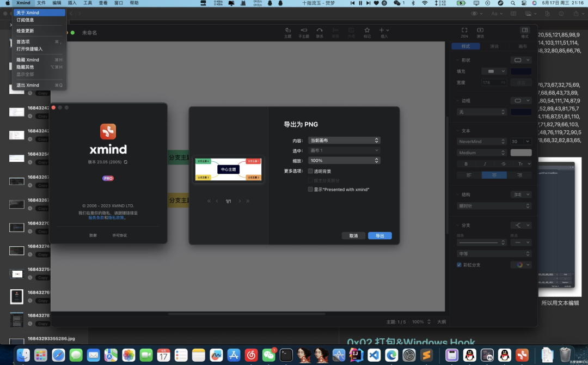This screenshot has width=588, height=365.
Task: Click the border color swatch
Action: point(521,112)
